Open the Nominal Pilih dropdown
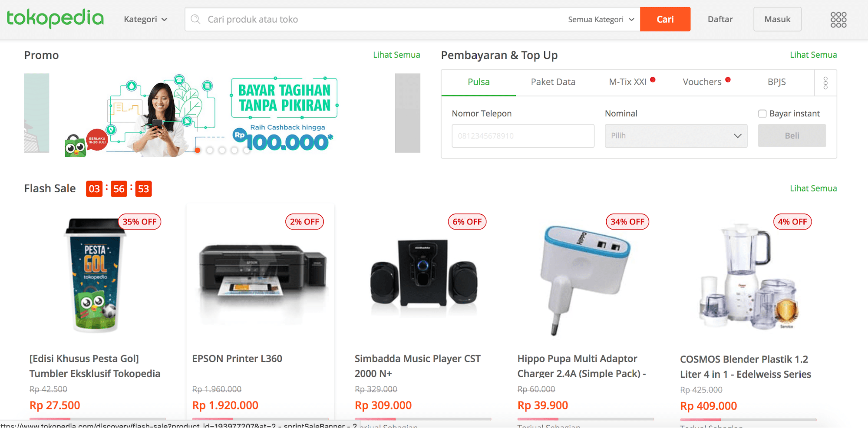Screen dimensions: 868x428 point(676,136)
